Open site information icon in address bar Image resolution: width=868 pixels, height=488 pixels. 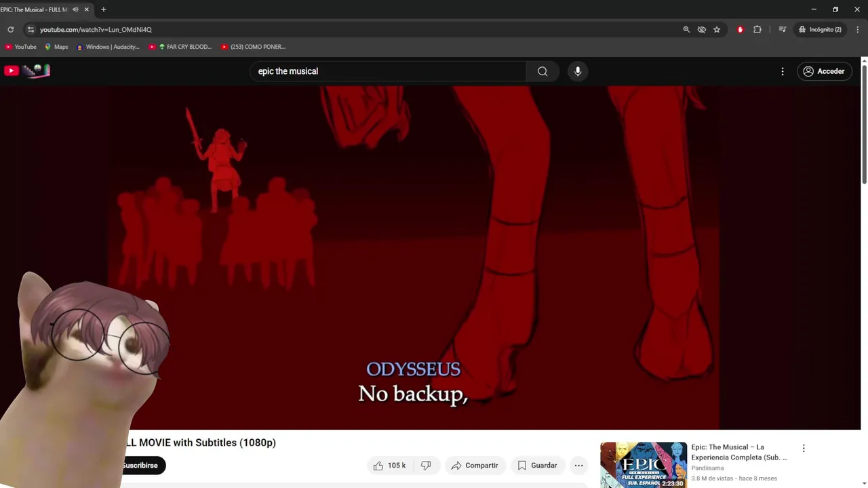point(30,30)
